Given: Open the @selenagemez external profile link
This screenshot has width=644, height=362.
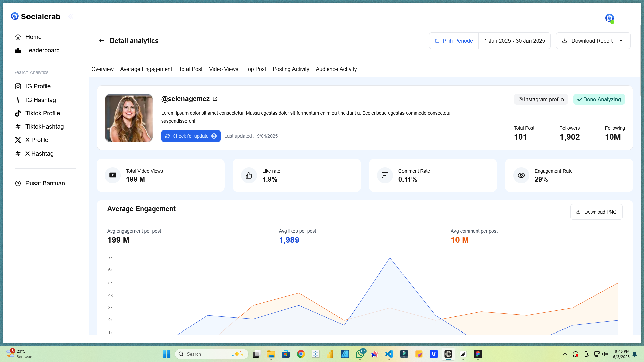Looking at the screenshot, I should (215, 99).
